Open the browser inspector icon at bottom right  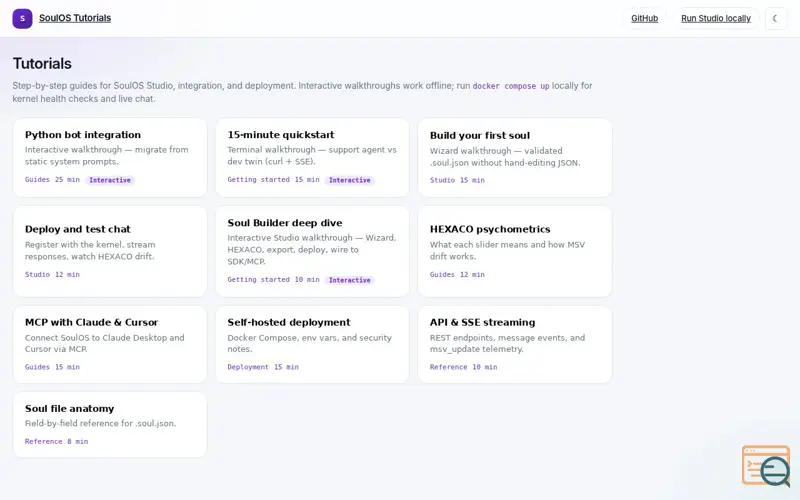(x=766, y=466)
